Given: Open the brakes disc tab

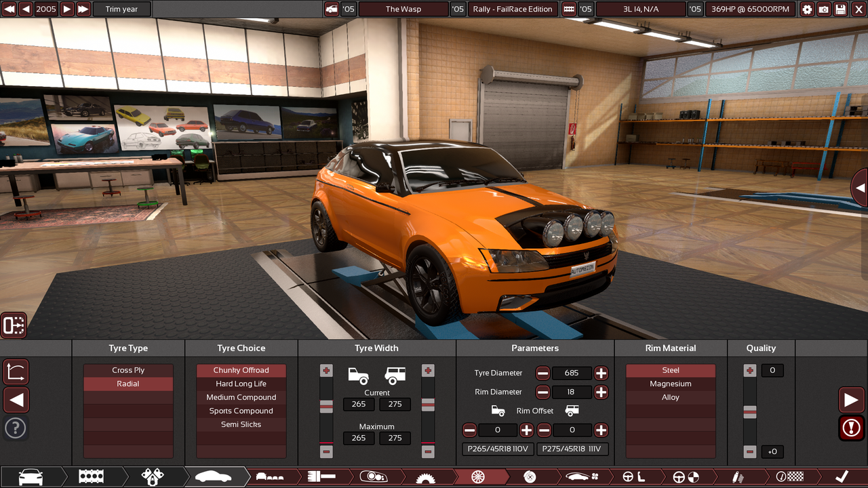Looking at the screenshot, I should (530, 477).
